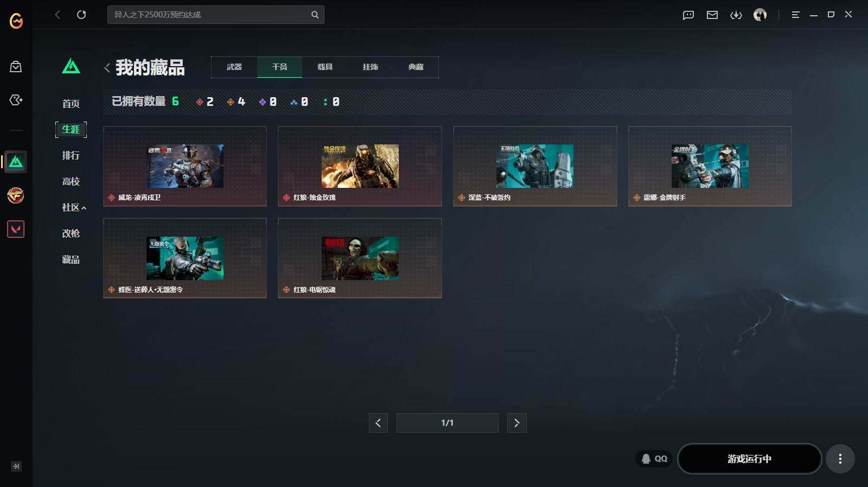Image resolution: width=868 pixels, height=487 pixels.
Task: Open the 深蓝-不破誓约 operator skin card
Action: 535,166
